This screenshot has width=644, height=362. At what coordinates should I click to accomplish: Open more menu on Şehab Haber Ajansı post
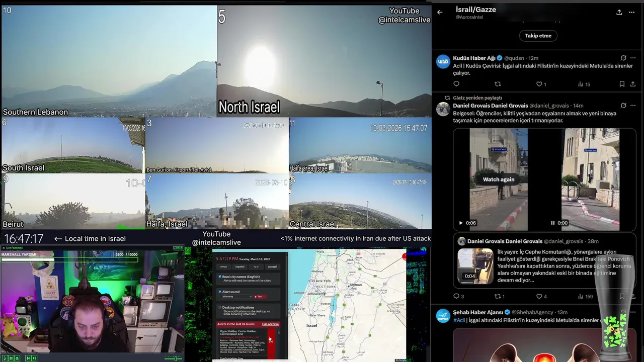(x=633, y=313)
